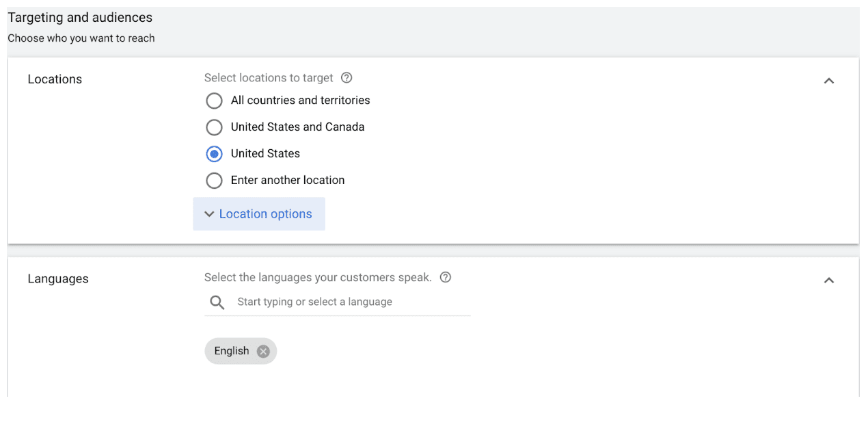Collapse the Locations section

pyautogui.click(x=829, y=81)
